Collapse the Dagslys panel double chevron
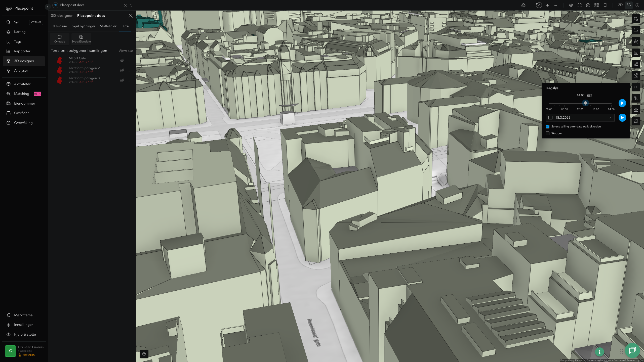 click(636, 87)
